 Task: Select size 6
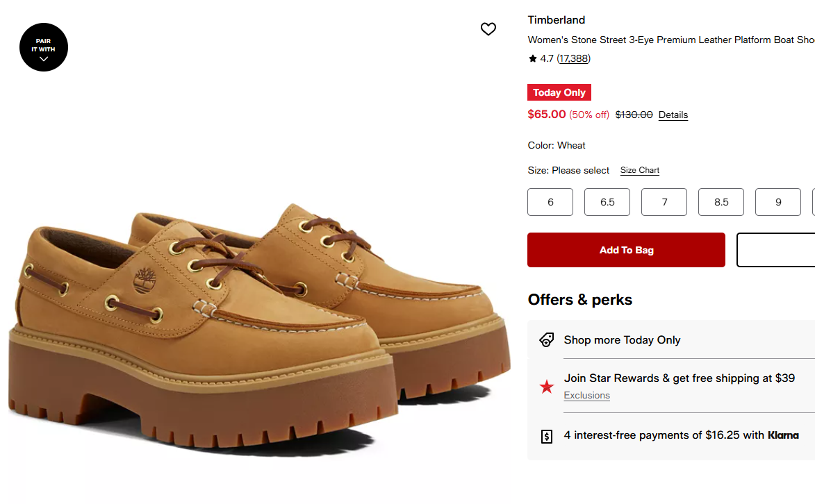pos(550,202)
